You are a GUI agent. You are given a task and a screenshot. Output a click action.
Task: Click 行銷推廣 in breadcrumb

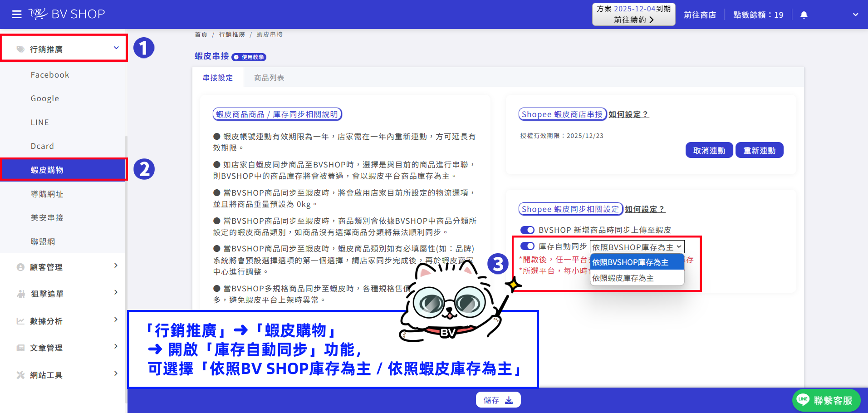(x=232, y=34)
